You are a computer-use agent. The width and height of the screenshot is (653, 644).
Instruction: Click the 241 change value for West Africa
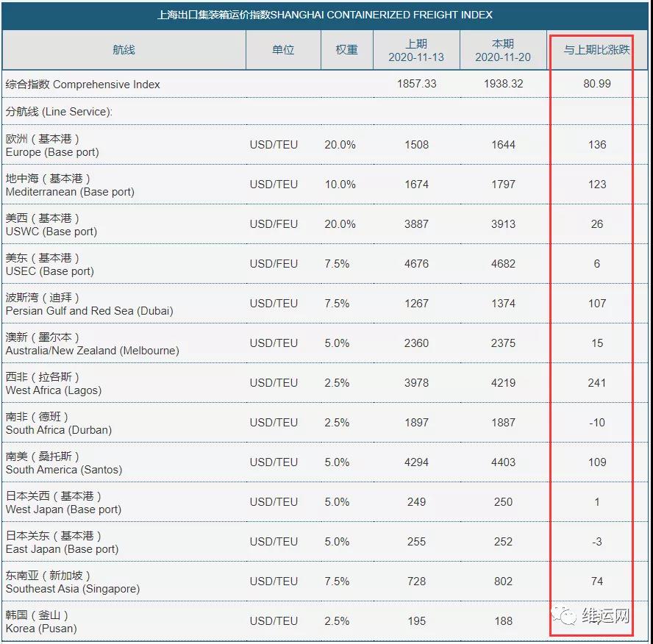(596, 383)
